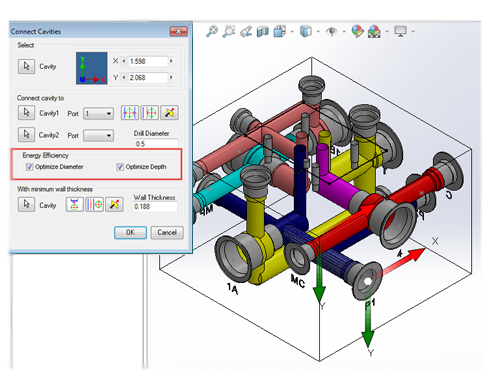Screen dimensions: 490x386
Task: Click drill icon beside Wall Thickness field
Action: tap(114, 204)
